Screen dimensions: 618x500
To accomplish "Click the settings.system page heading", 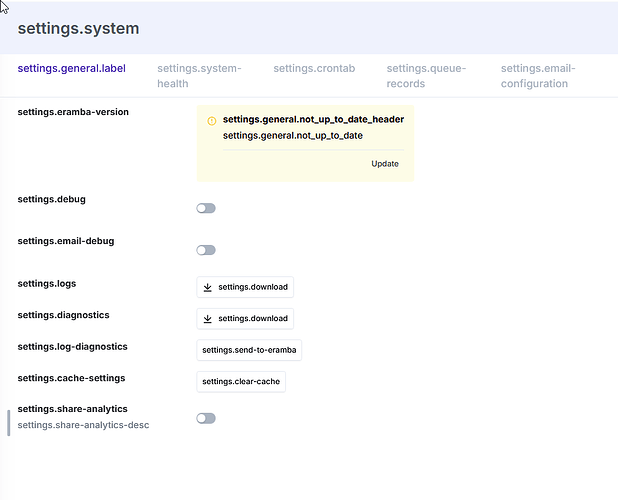I will (78, 28).
